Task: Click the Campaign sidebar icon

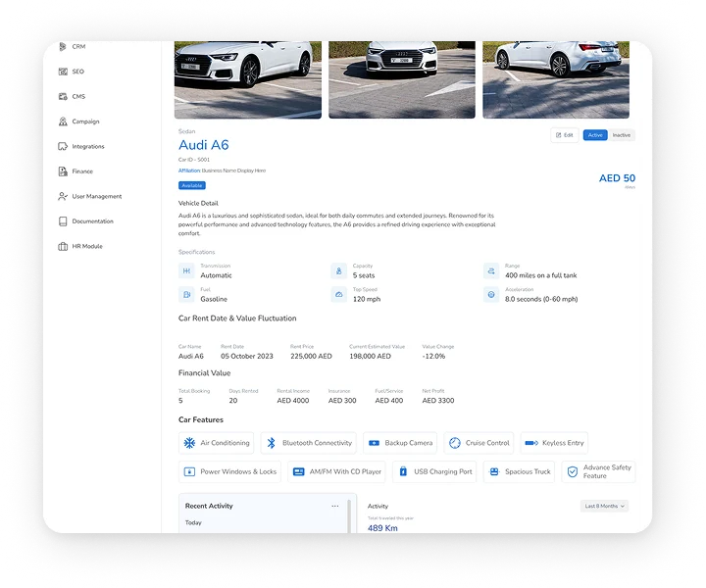Action: click(64, 122)
